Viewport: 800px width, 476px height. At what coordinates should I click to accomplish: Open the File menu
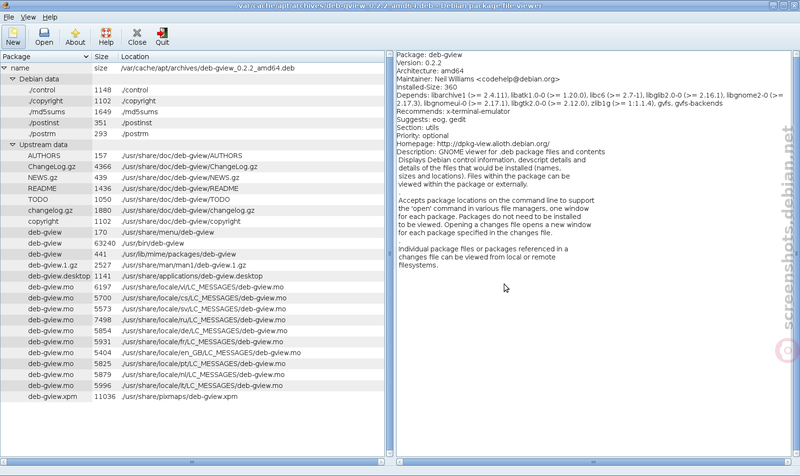tap(9, 17)
